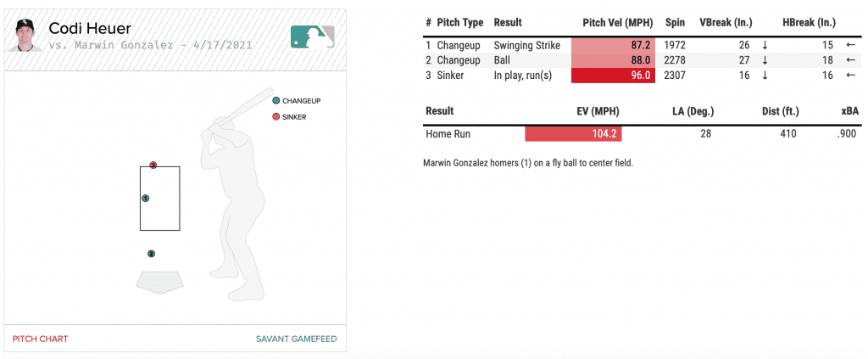The width and height of the screenshot is (868, 359).
Task: Click the Pitch Vel (MPH) column header
Action: tap(616, 22)
